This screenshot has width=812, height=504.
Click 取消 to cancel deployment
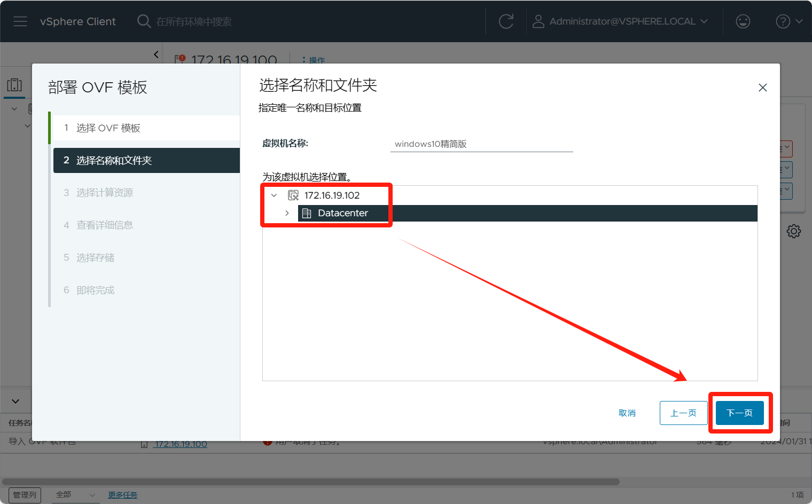(627, 413)
